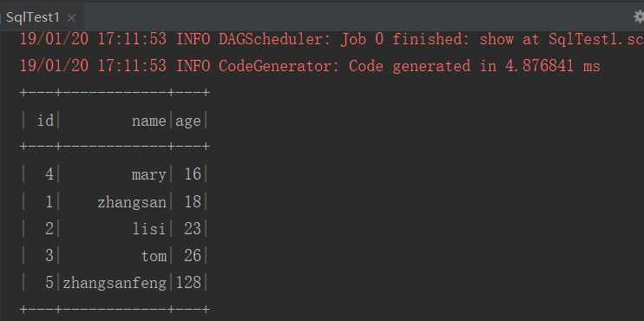Click the 'id' column header in output
This screenshot has height=321, width=644.
45,121
